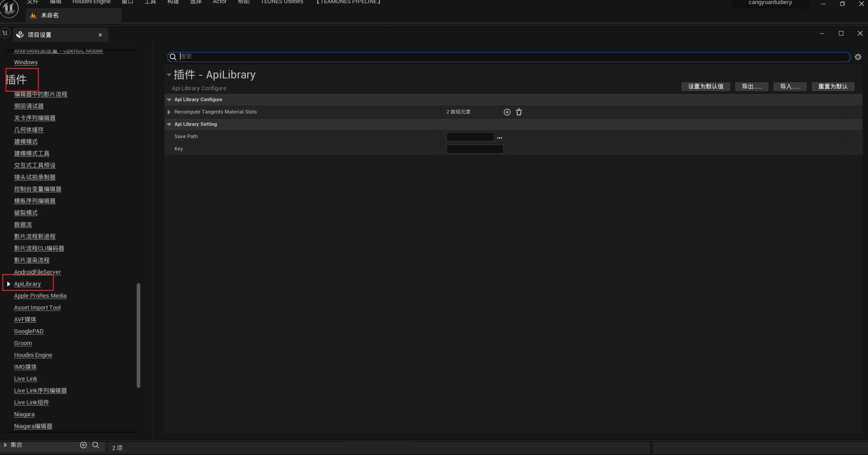This screenshot has width=868, height=455.
Task: Open 倒回调试器 plugin settings
Action: click(29, 106)
